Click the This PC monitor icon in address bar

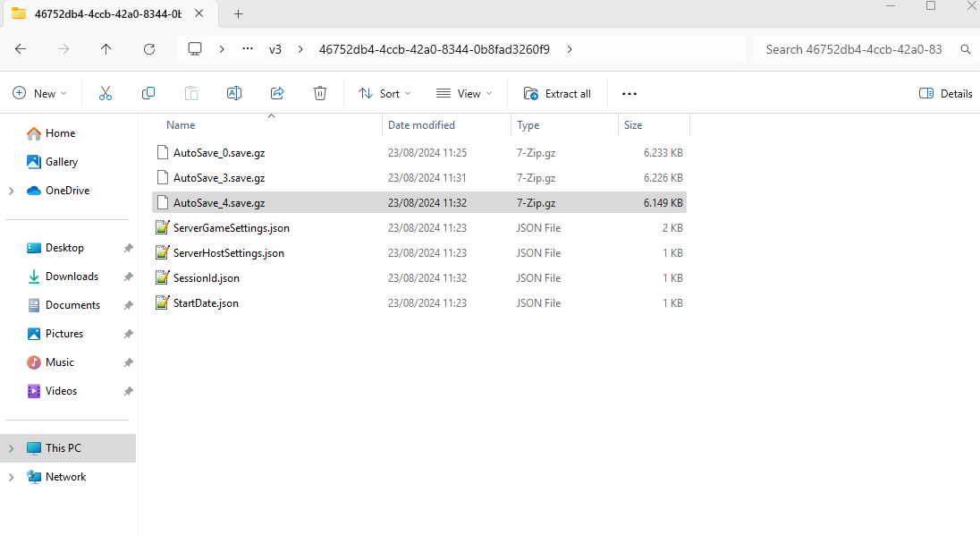pyautogui.click(x=195, y=49)
